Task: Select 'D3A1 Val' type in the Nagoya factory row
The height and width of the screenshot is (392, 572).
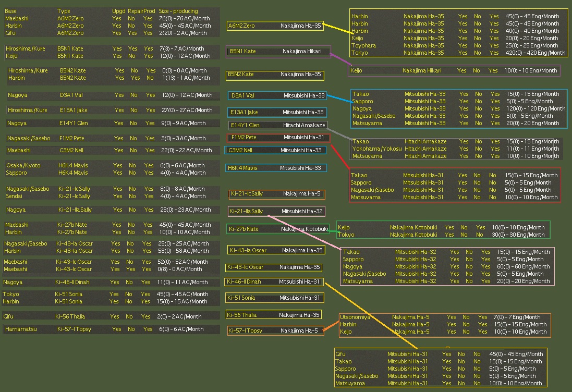Action: tap(71, 95)
